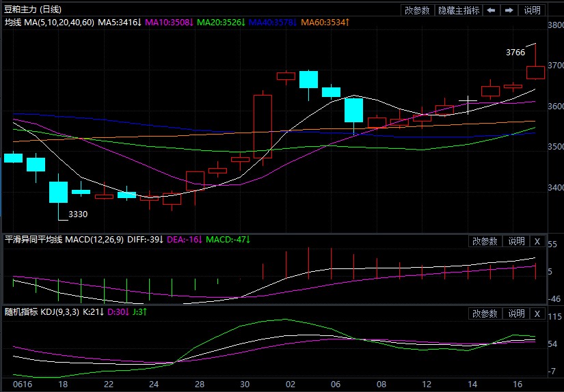Click the 随机指标 KDJ(9,3,3) label
Viewport: 564px width, 392px height.
[x=42, y=312]
